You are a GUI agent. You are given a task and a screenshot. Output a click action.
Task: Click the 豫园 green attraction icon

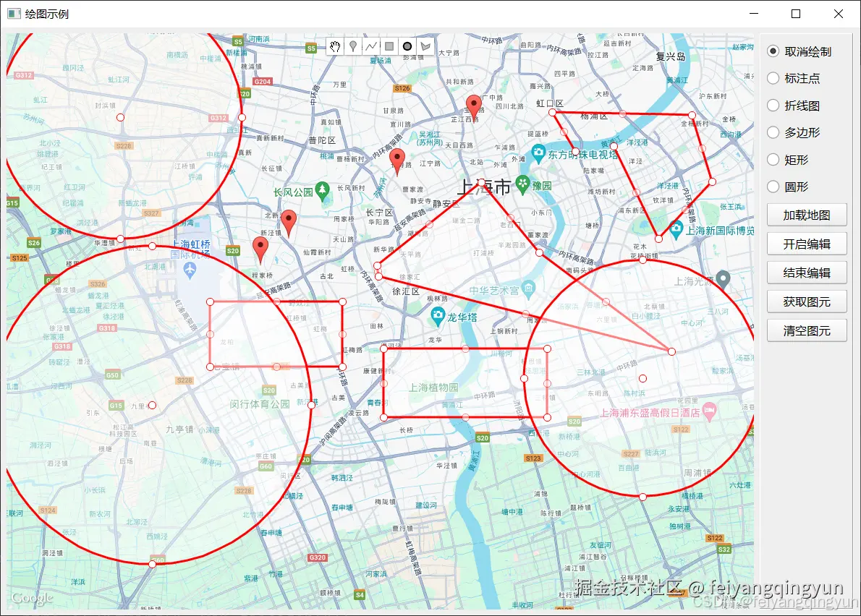[522, 184]
